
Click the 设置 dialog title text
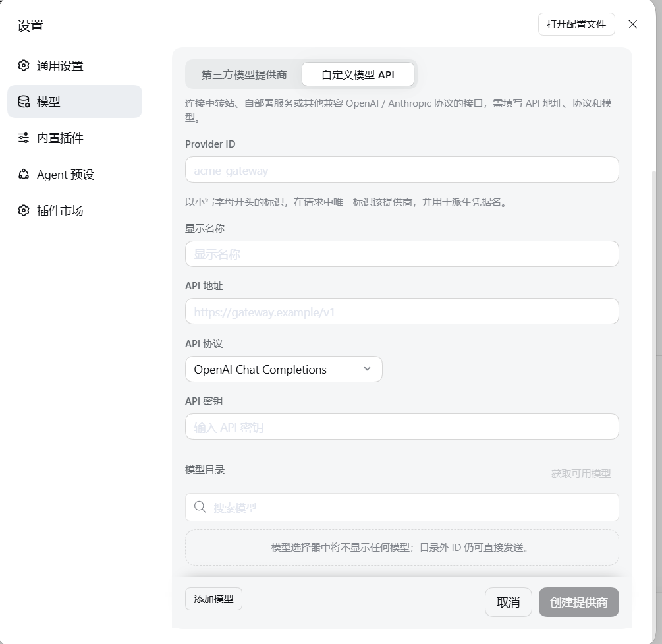point(30,25)
